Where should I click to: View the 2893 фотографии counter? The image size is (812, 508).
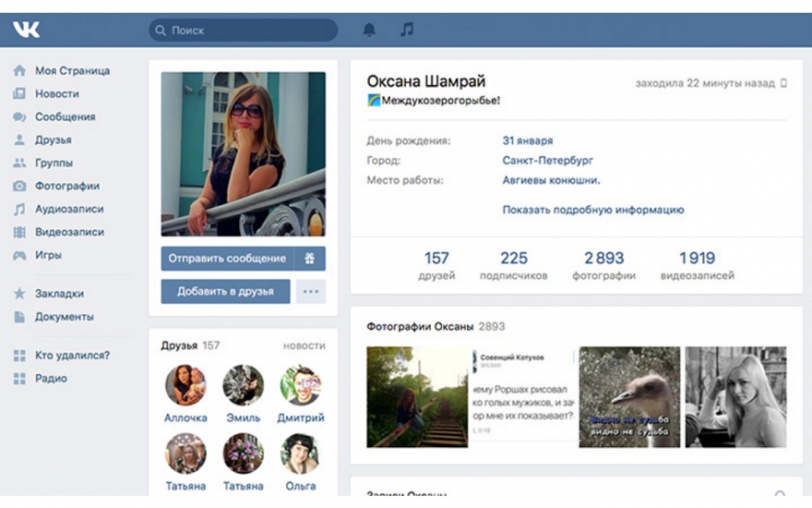click(x=603, y=265)
